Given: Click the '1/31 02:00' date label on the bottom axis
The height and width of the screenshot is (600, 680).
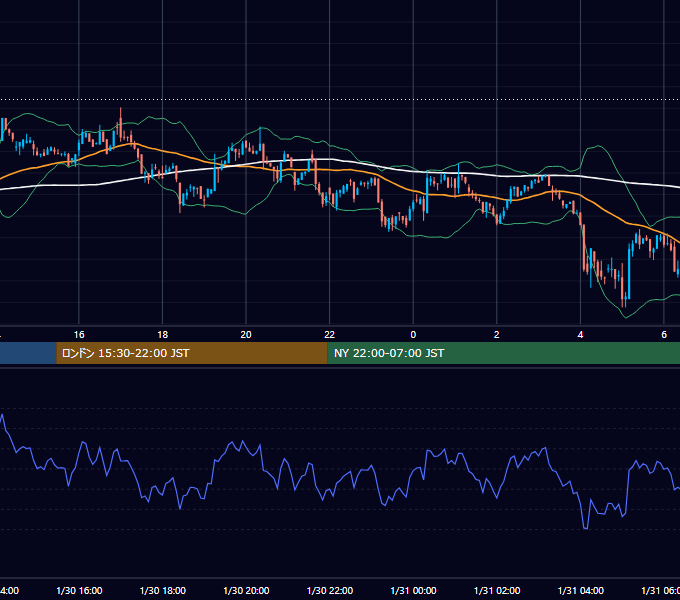Looking at the screenshot, I should [x=497, y=590].
